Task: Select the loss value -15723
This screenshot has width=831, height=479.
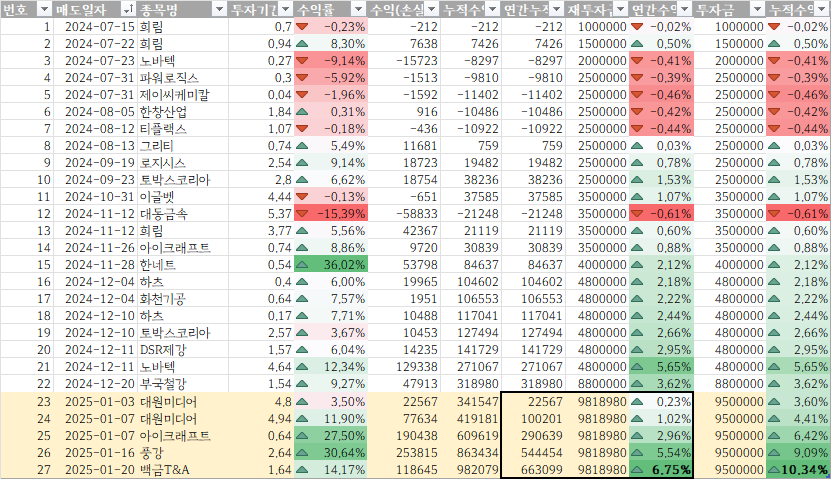Action: (404, 61)
